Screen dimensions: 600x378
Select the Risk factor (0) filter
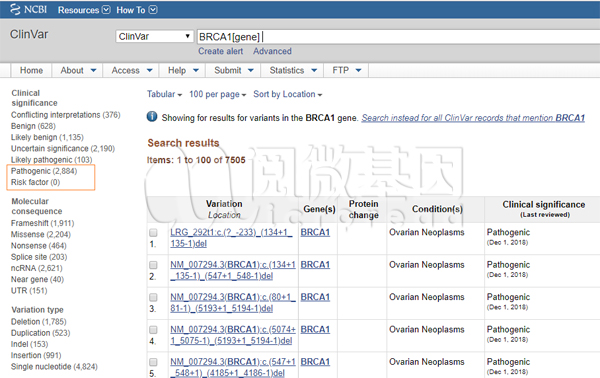point(35,182)
